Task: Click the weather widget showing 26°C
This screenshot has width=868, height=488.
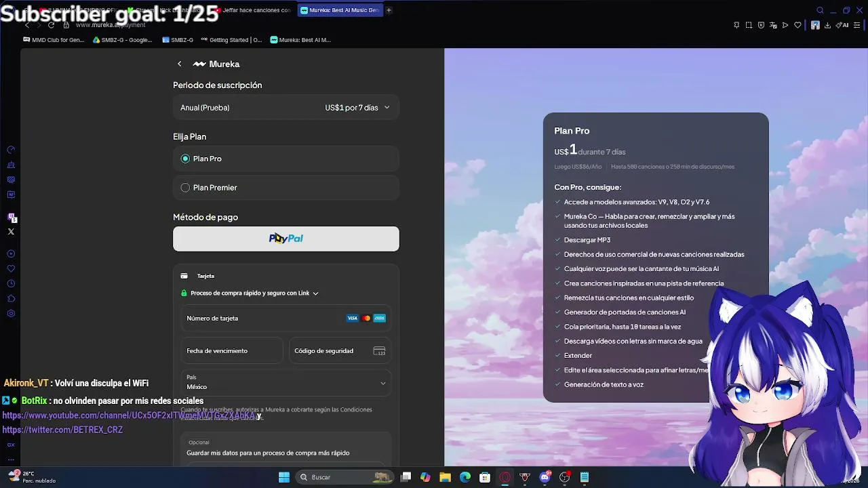Action: point(31,477)
